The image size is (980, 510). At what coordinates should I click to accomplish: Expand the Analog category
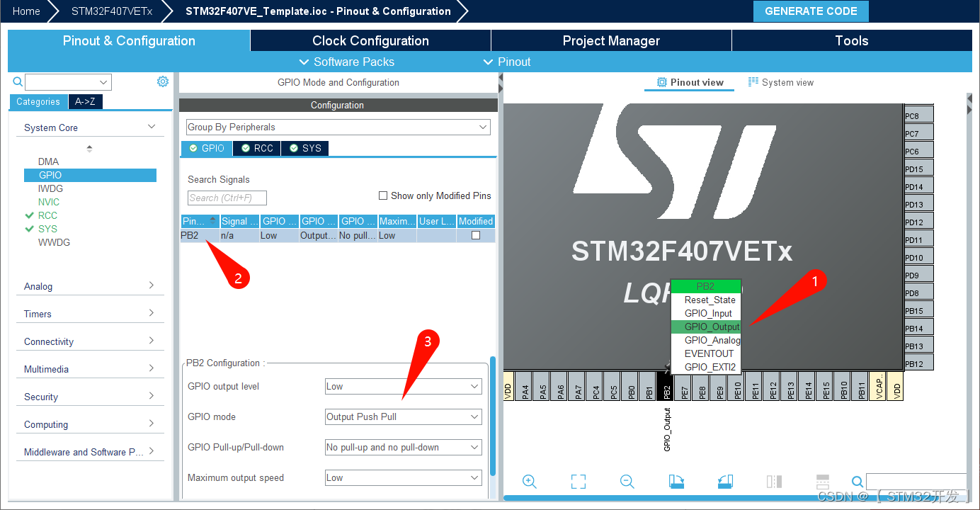click(90, 286)
